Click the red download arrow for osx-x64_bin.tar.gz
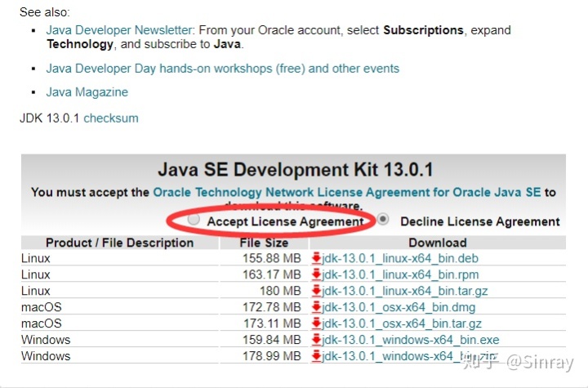Viewport: 588px width, 388px height. (317, 323)
